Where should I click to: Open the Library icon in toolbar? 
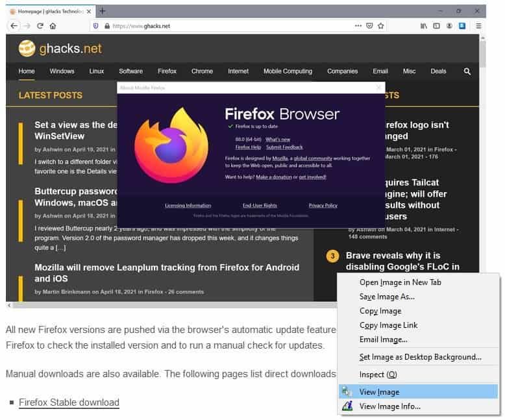[423, 26]
